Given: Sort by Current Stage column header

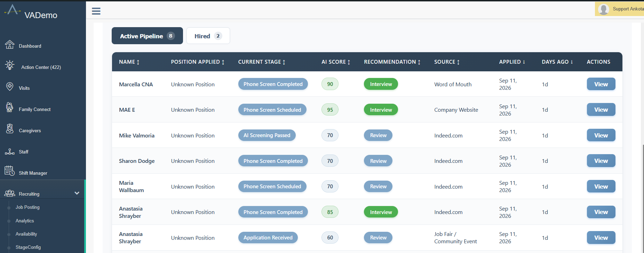Looking at the screenshot, I should [262, 62].
